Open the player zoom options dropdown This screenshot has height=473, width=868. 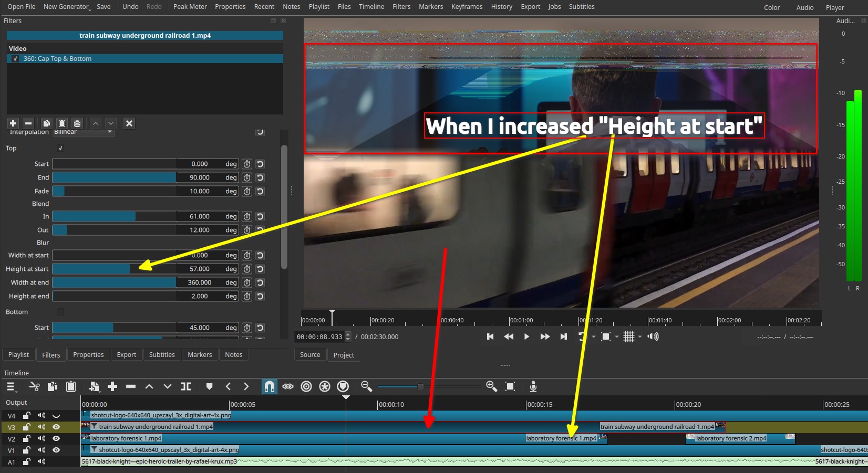[x=617, y=337]
